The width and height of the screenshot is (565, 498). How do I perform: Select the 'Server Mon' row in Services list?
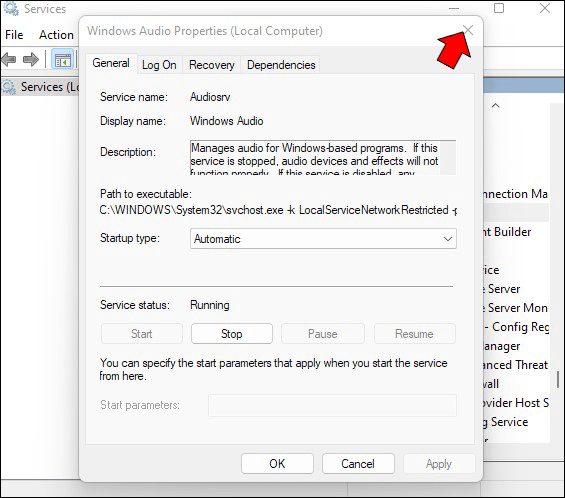[516, 308]
